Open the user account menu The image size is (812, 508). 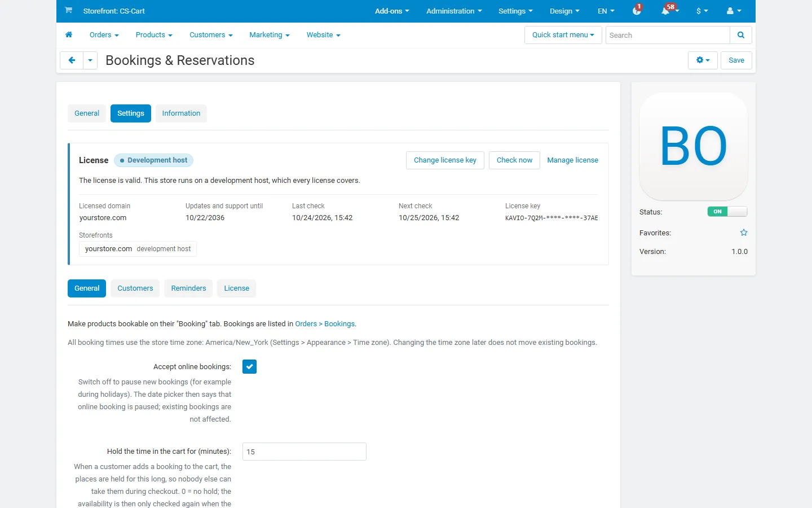click(x=734, y=11)
